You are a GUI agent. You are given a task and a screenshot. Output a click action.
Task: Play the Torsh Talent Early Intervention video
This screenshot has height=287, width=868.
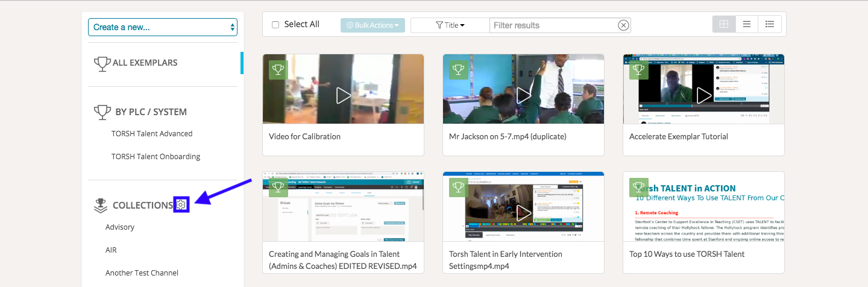pos(523,212)
